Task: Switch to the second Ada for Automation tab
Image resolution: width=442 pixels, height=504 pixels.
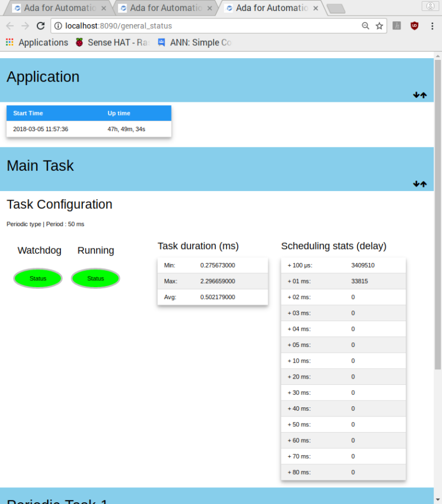Action: coord(161,8)
